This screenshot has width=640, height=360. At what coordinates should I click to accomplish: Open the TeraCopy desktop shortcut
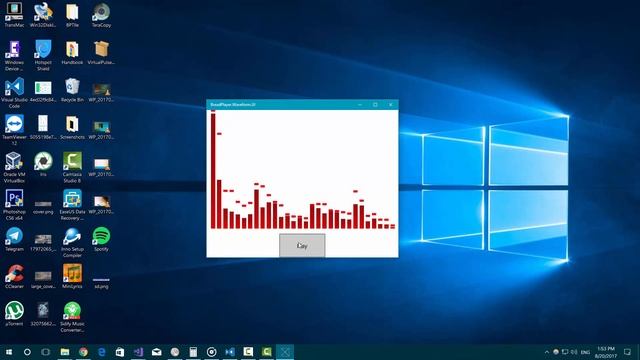click(x=101, y=14)
